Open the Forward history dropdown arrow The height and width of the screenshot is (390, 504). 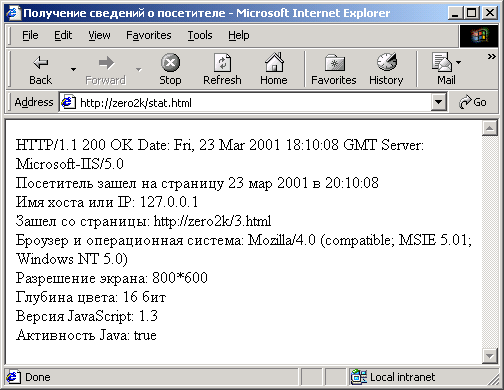pyautogui.click(x=139, y=69)
